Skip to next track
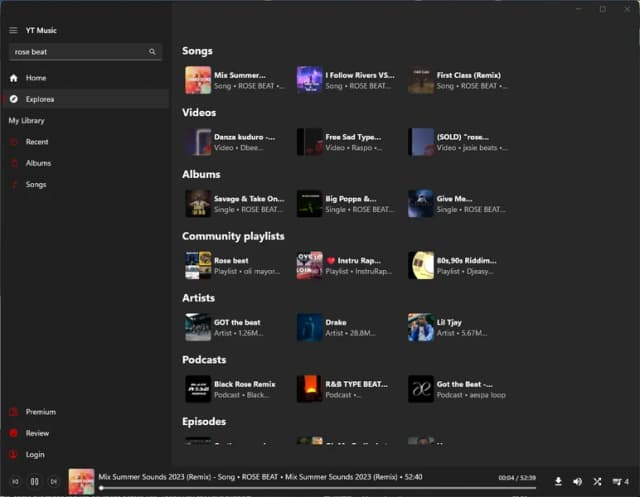 coord(53,482)
